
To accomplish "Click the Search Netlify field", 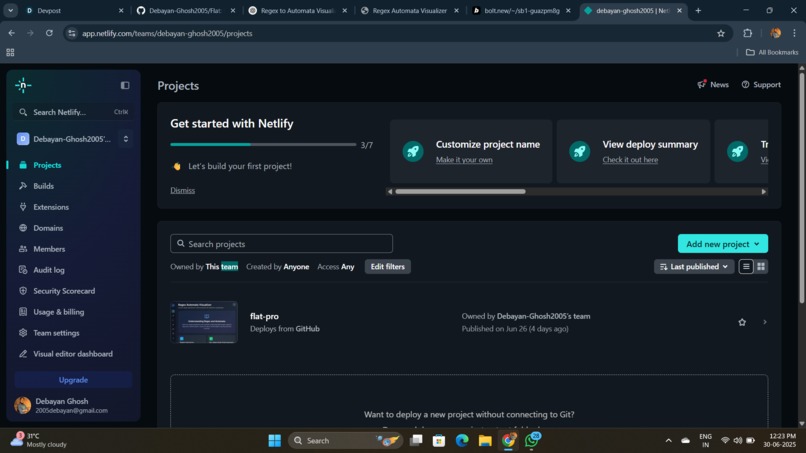I will point(73,112).
